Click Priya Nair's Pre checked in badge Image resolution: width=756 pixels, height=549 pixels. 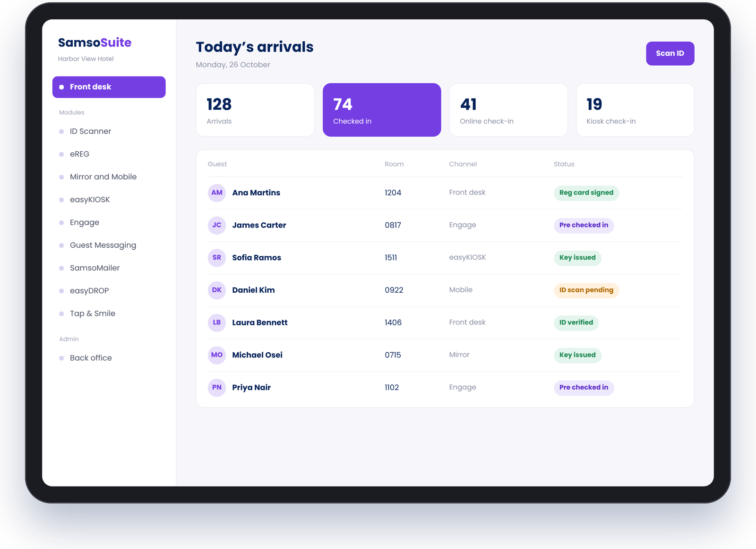(x=584, y=387)
